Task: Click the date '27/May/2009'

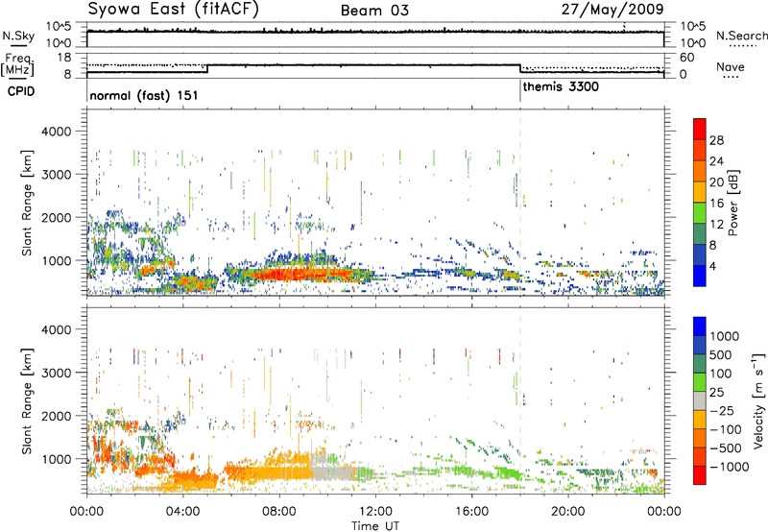Action: click(612, 9)
